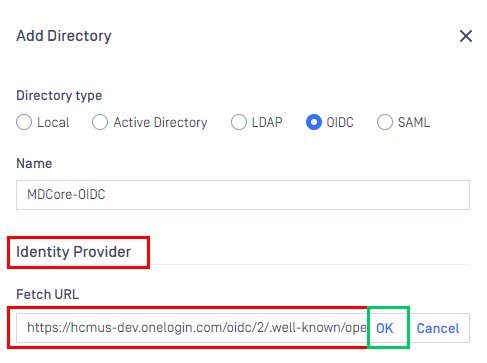Click the Directory type label
Image resolution: width=487 pixels, height=363 pixels.
pyautogui.click(x=59, y=96)
